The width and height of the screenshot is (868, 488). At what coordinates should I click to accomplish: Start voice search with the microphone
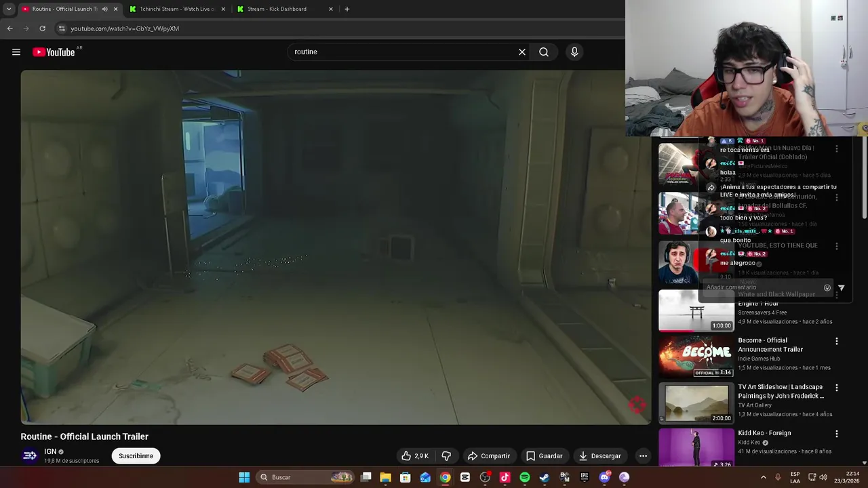[x=574, y=52]
